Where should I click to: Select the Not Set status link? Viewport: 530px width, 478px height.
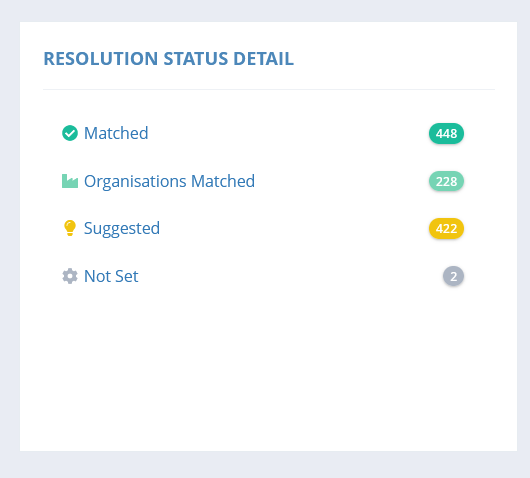click(111, 276)
